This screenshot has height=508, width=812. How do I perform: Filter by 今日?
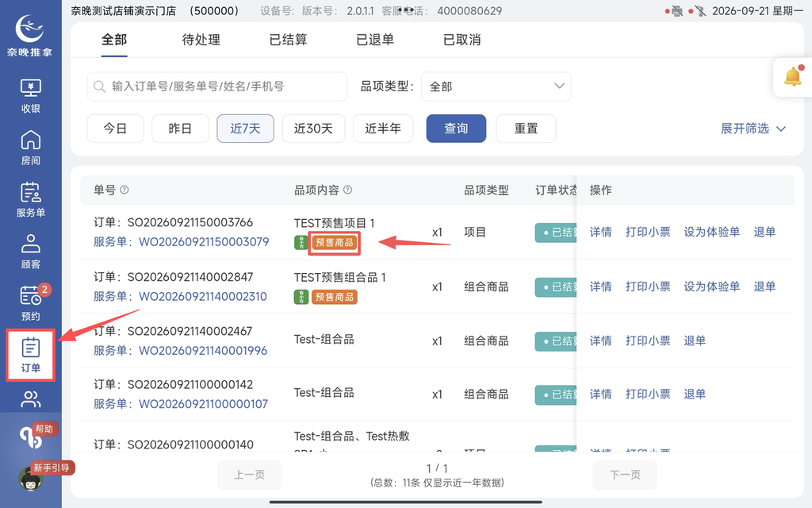coord(115,129)
